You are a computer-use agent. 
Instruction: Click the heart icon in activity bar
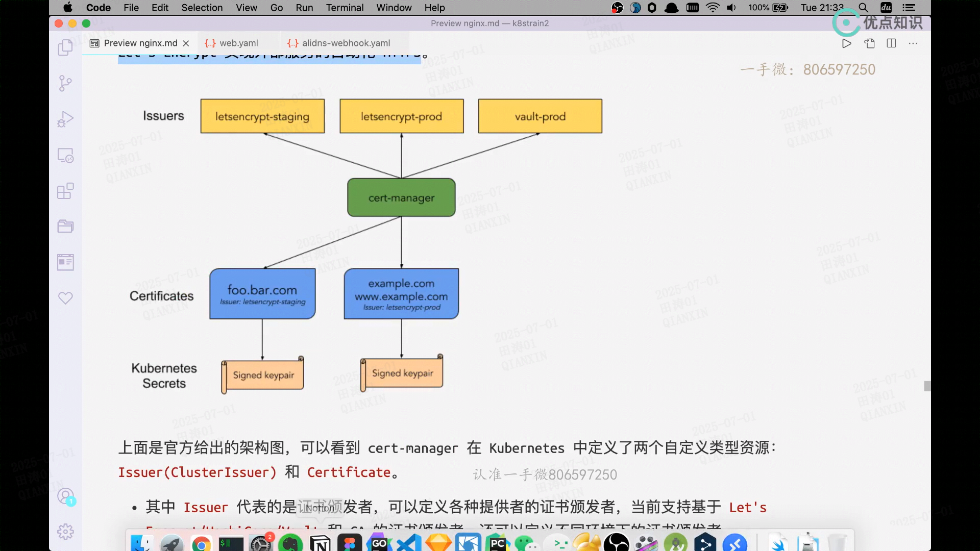[65, 298]
